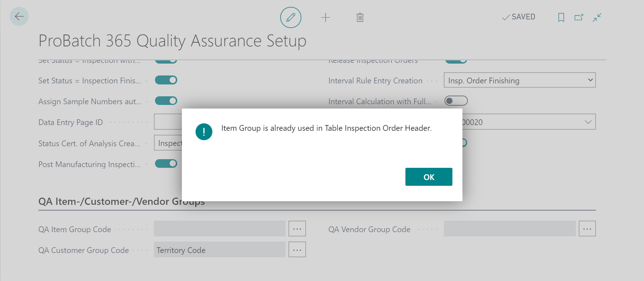
Task: Click the QA Item Group Code field
Action: (220, 229)
